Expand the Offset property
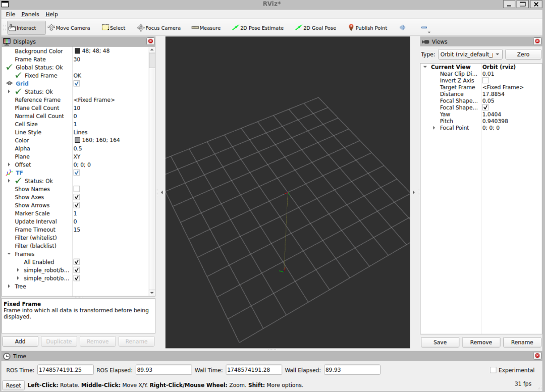The height and width of the screenshot is (392, 545). point(9,164)
